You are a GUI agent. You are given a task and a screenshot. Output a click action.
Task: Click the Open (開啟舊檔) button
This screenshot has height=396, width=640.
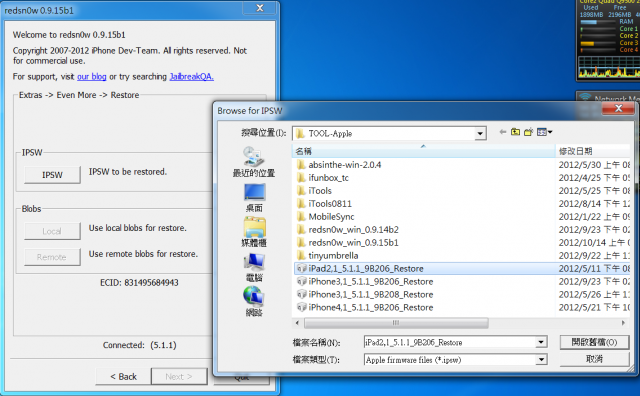pyautogui.click(x=594, y=342)
